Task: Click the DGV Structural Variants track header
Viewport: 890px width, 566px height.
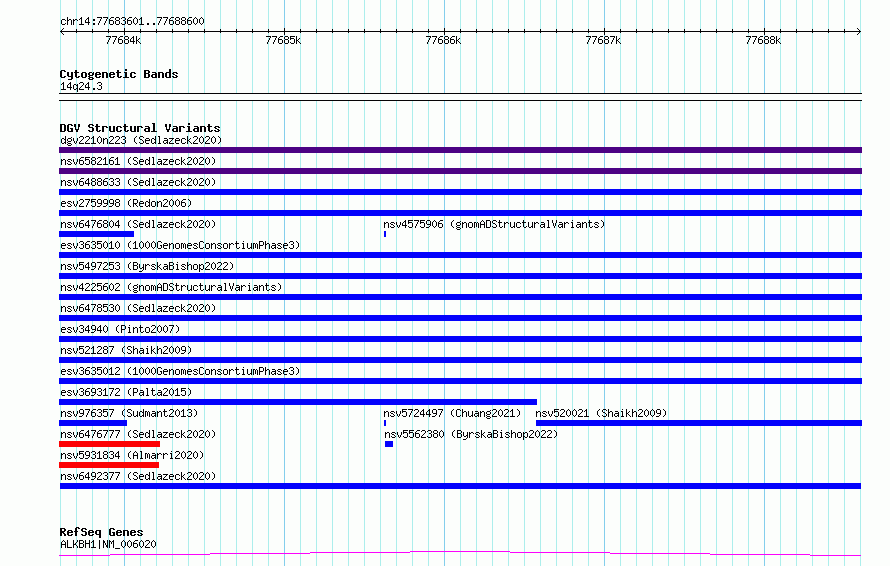Action: click(x=140, y=128)
